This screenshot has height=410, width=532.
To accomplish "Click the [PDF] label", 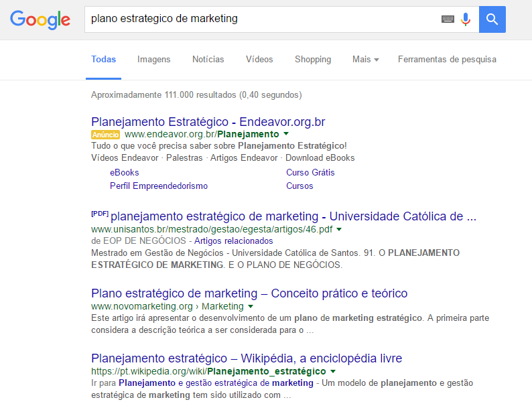I will [100, 214].
